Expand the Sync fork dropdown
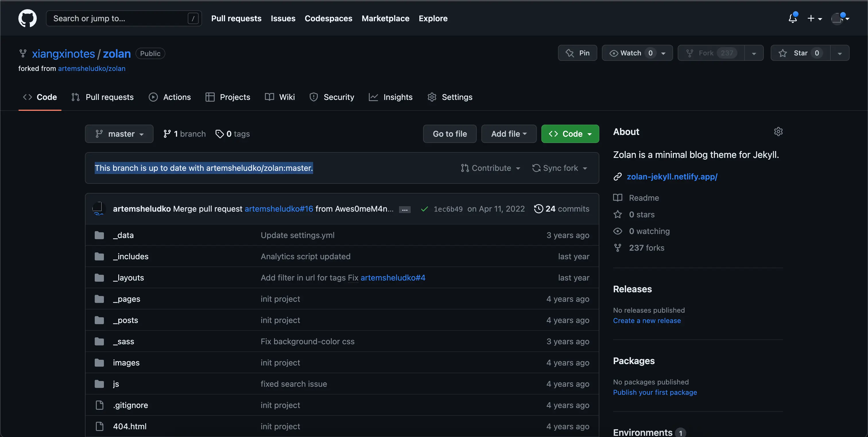The height and width of the screenshot is (437, 868). point(560,168)
